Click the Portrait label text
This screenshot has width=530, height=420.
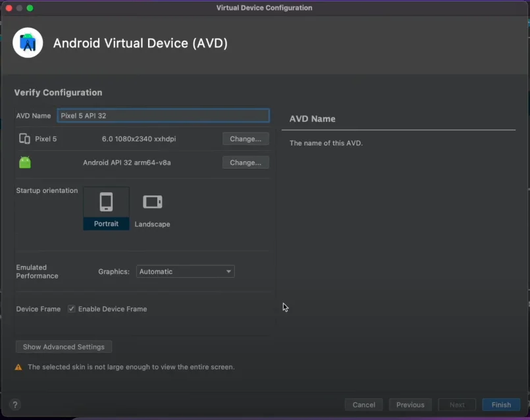point(106,224)
